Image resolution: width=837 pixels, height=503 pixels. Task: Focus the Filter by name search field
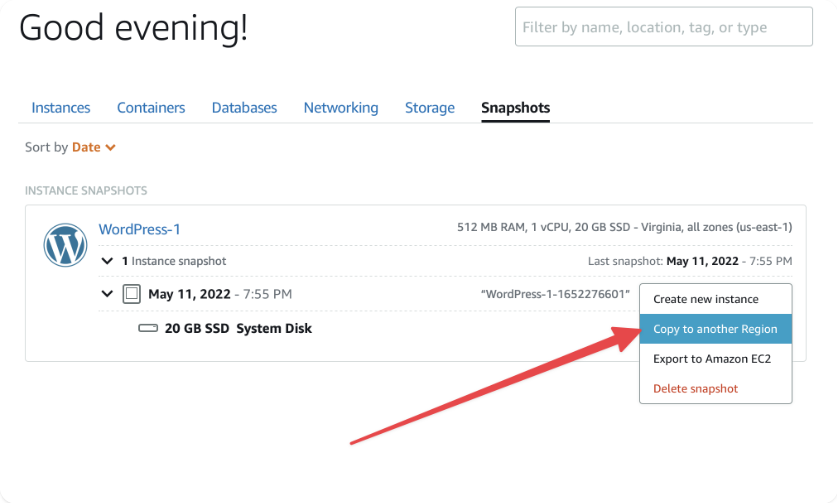(664, 27)
